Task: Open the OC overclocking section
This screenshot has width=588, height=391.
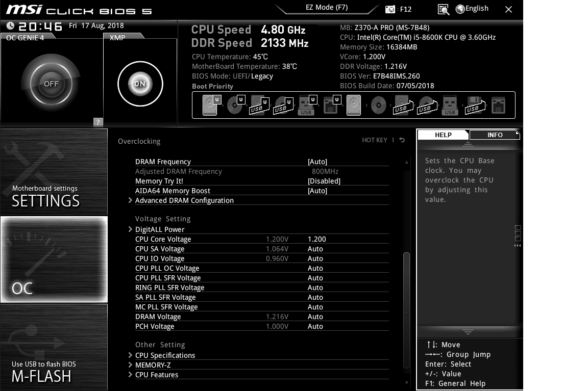Action: coord(54,259)
